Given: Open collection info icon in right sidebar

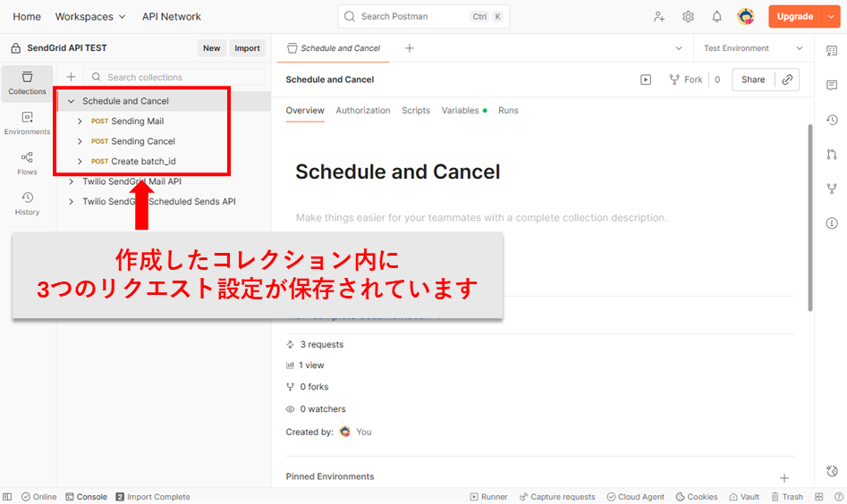Looking at the screenshot, I should click(832, 223).
